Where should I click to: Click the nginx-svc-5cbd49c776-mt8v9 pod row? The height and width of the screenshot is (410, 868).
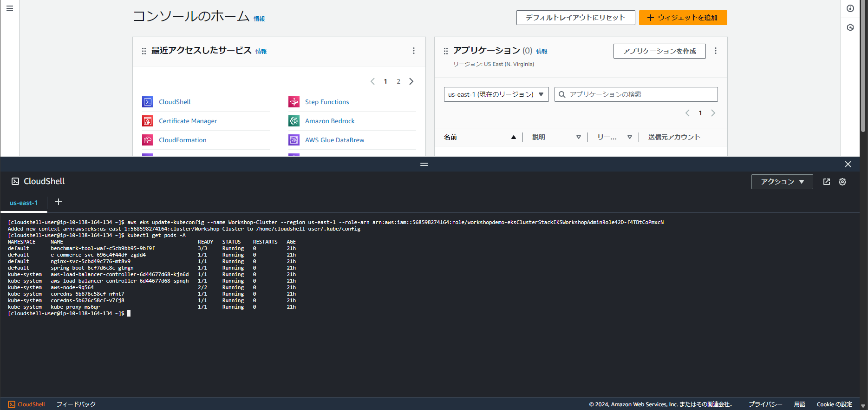point(152,261)
